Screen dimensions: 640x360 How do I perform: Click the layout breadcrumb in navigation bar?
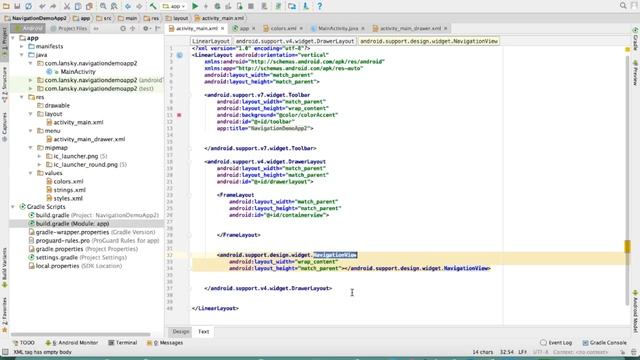click(177, 18)
